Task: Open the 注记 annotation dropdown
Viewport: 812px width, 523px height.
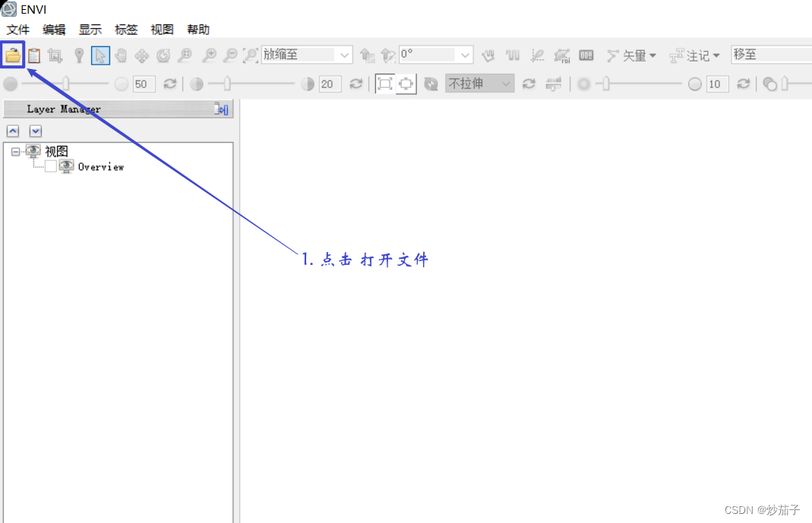Action: point(694,55)
